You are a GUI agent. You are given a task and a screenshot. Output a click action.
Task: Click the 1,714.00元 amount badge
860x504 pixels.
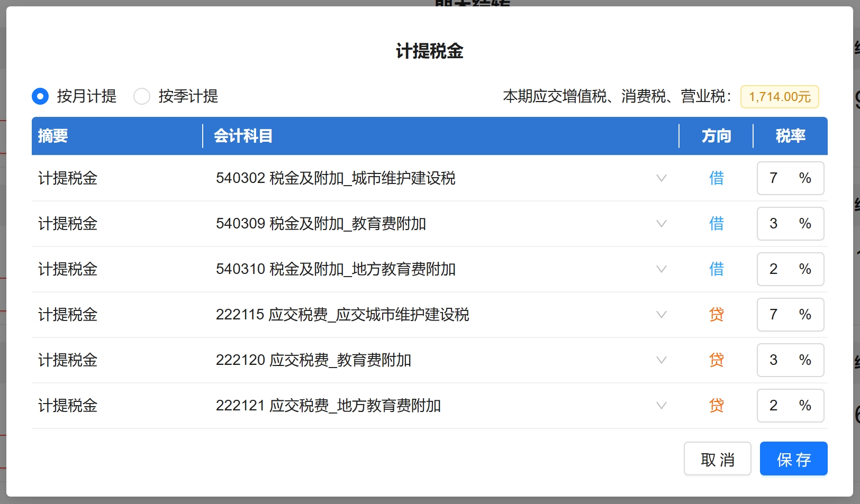pyautogui.click(x=780, y=97)
